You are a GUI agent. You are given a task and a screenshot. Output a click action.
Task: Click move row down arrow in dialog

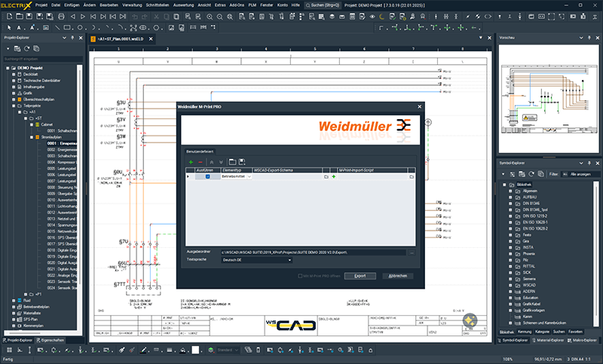point(221,162)
